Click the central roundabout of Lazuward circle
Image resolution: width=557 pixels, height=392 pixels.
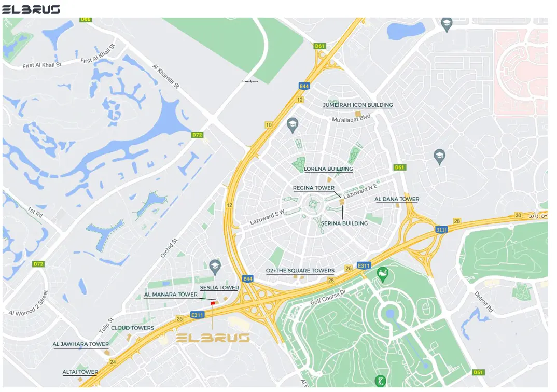point(313,204)
